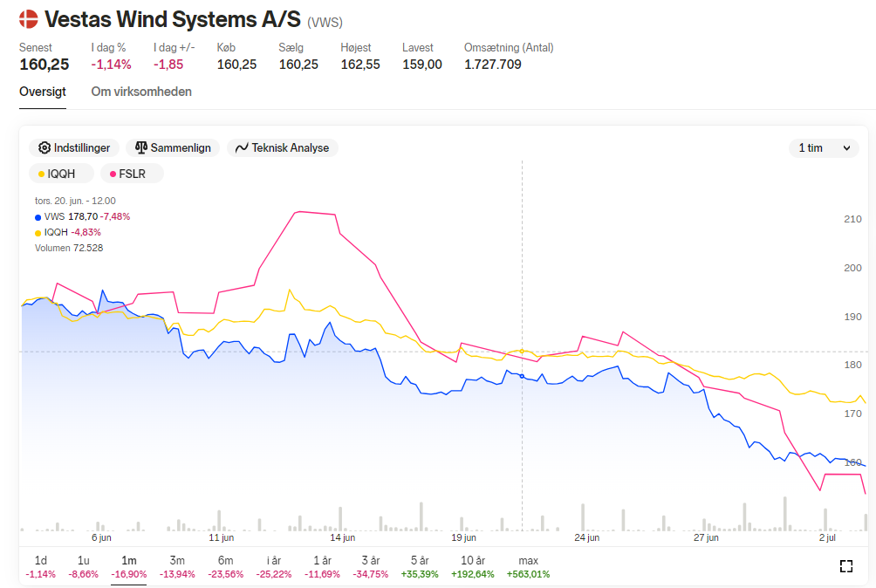Select the 1 år time range
Screen dimensions: 876x588
(322, 567)
